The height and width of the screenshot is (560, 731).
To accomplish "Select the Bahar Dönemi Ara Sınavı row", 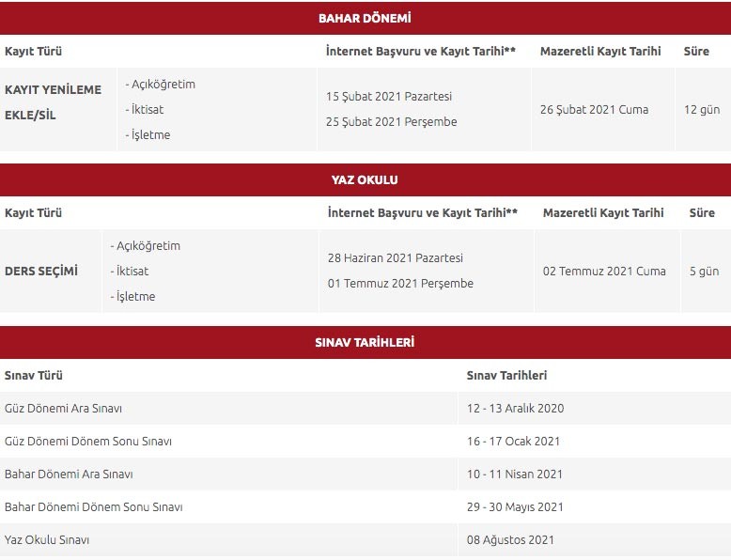I will point(69,474).
